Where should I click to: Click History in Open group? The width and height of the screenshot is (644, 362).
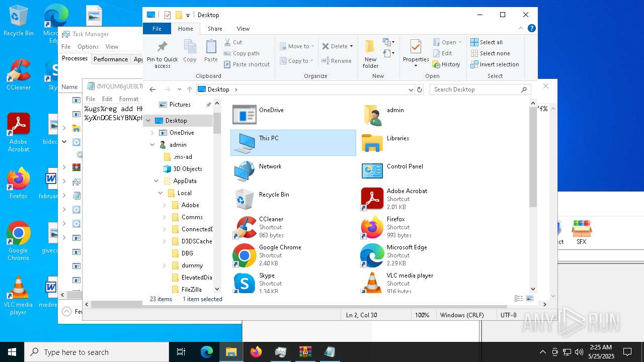(x=446, y=64)
